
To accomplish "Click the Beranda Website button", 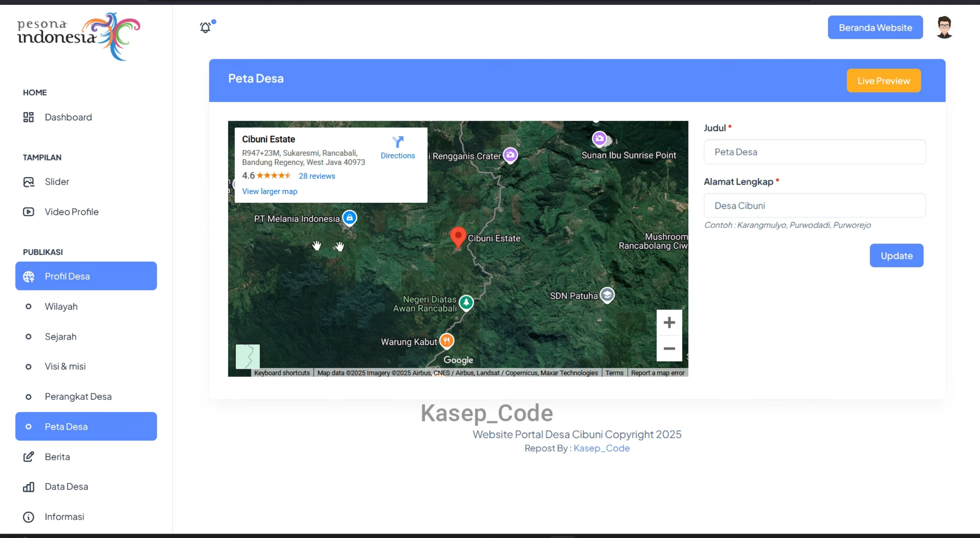I will [875, 27].
